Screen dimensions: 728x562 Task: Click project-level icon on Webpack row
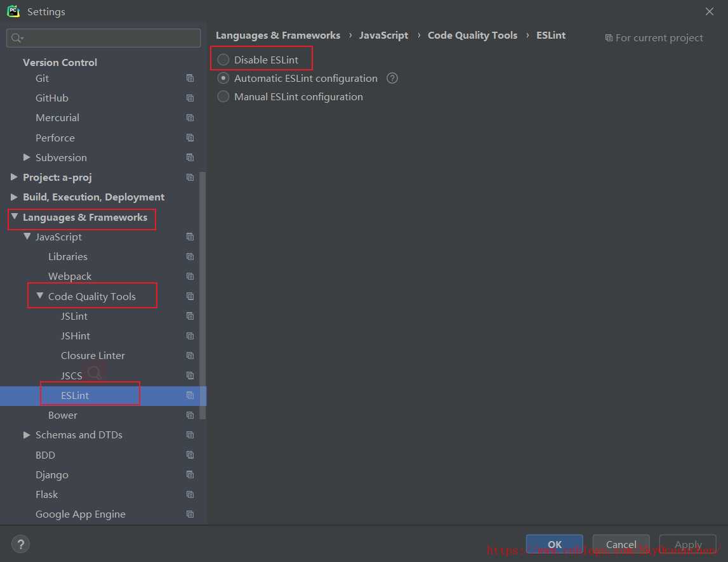point(190,276)
